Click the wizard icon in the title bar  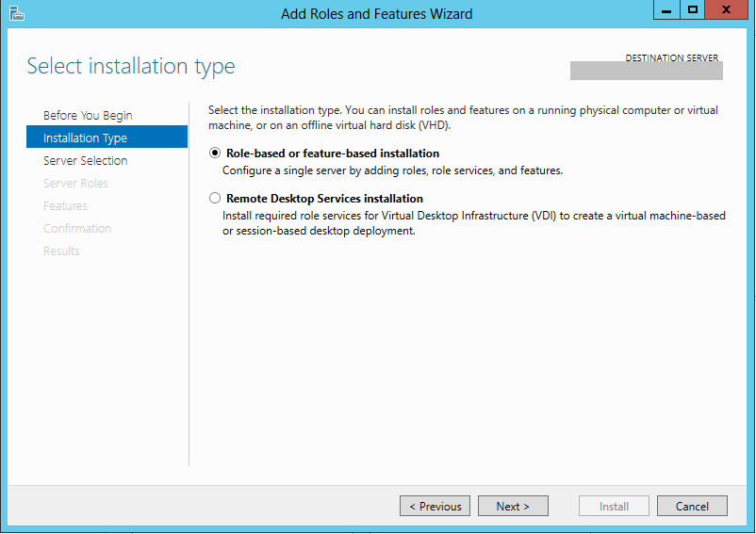pyautogui.click(x=15, y=13)
